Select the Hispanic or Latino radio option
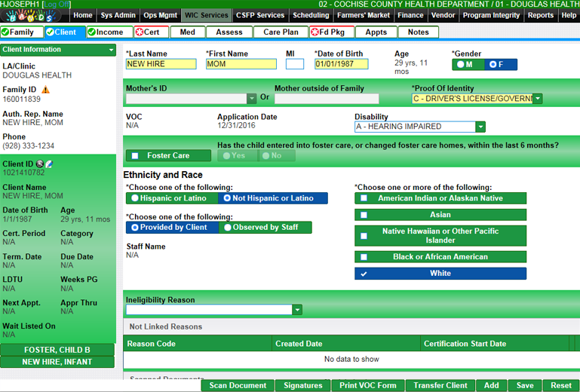The image size is (580, 392). 135,198
